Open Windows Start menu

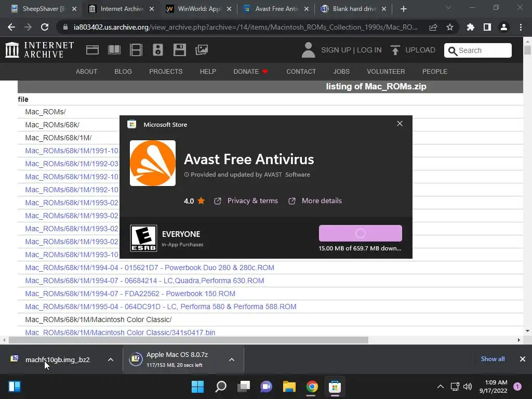(197, 387)
